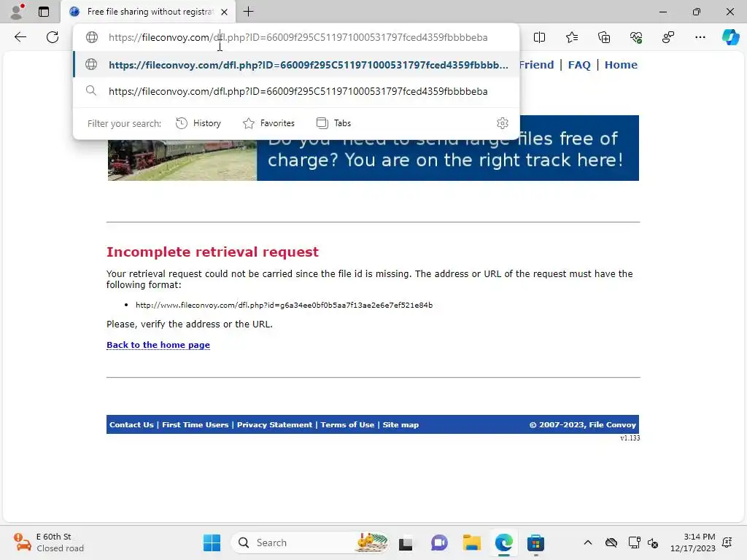Select the Free file sharing tab
Screen dimensions: 747x560
[147, 12]
